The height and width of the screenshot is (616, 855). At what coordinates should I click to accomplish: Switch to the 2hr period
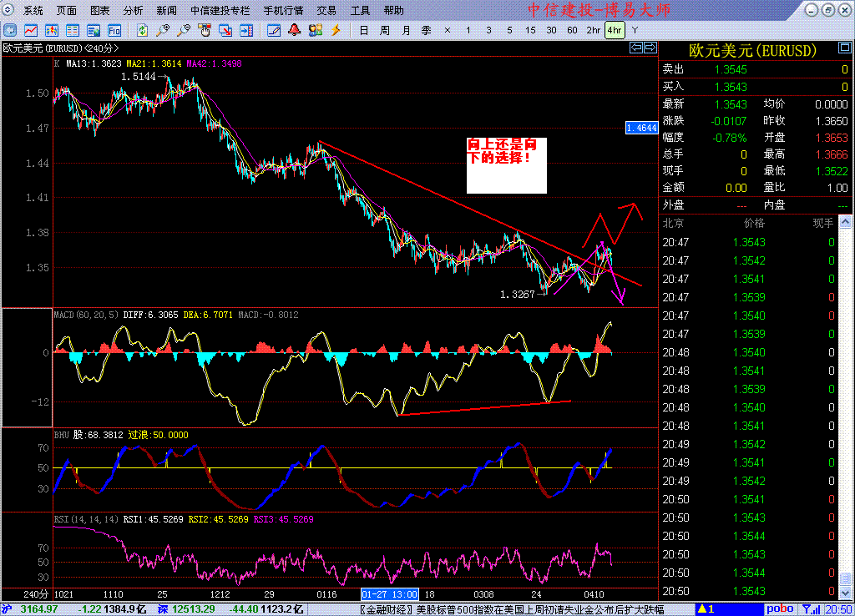pyautogui.click(x=594, y=31)
